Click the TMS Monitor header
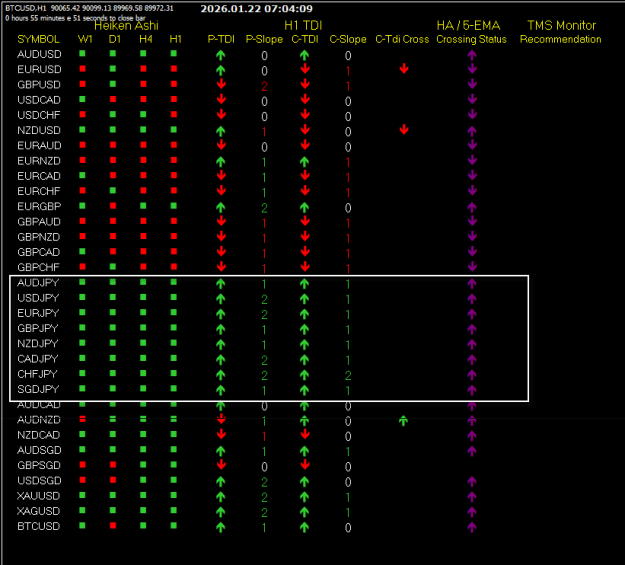The image size is (625, 565). 562,26
